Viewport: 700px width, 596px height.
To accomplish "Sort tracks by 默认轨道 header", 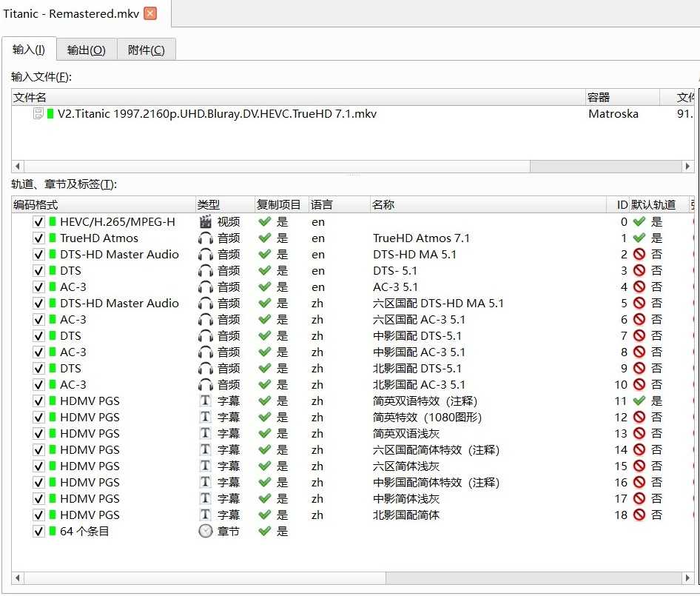I will (659, 204).
